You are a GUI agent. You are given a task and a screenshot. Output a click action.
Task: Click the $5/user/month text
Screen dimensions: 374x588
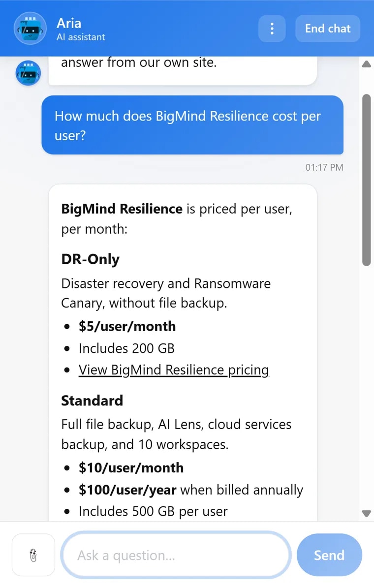coord(127,326)
